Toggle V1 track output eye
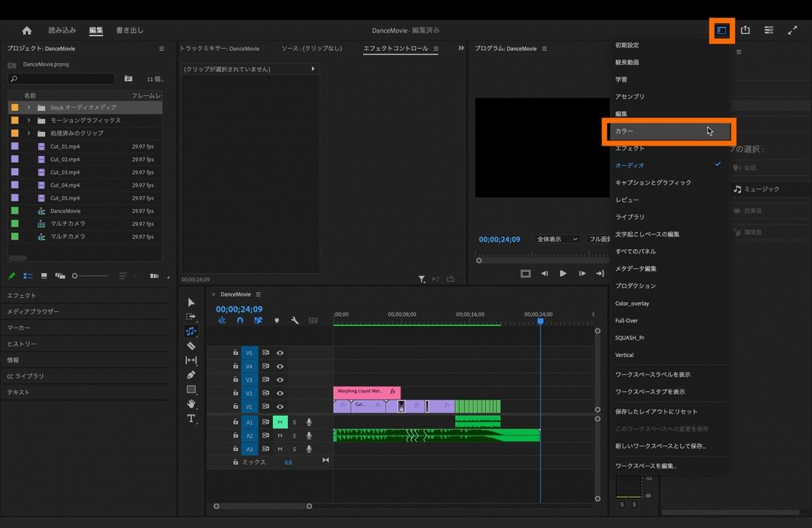This screenshot has width=812, height=528. pyautogui.click(x=280, y=407)
